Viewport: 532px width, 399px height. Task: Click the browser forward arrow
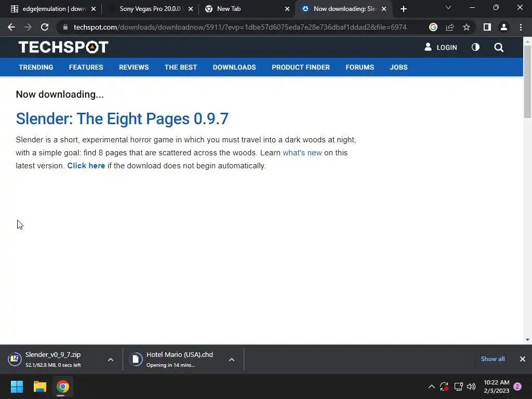[x=28, y=27]
